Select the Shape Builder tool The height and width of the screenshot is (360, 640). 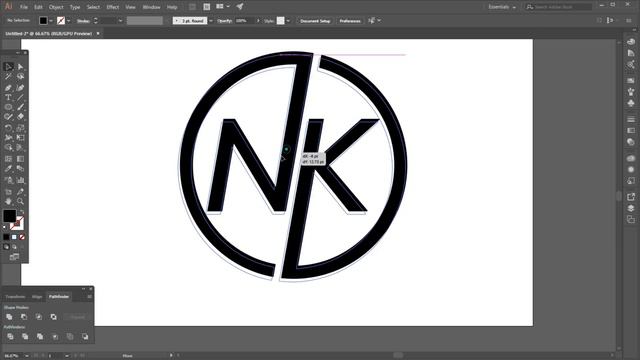click(9, 147)
